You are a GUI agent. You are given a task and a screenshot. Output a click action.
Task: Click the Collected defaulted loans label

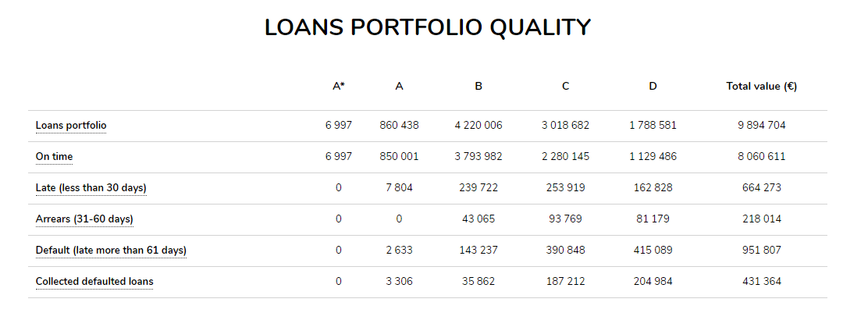point(94,282)
